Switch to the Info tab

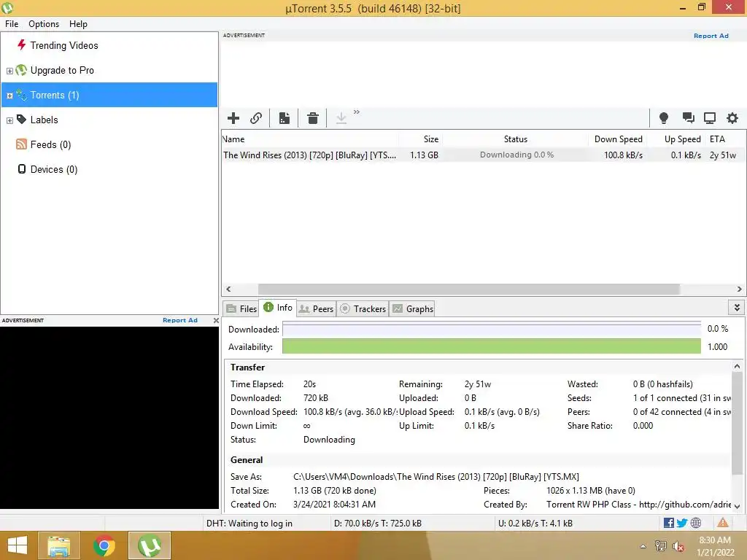click(x=278, y=308)
